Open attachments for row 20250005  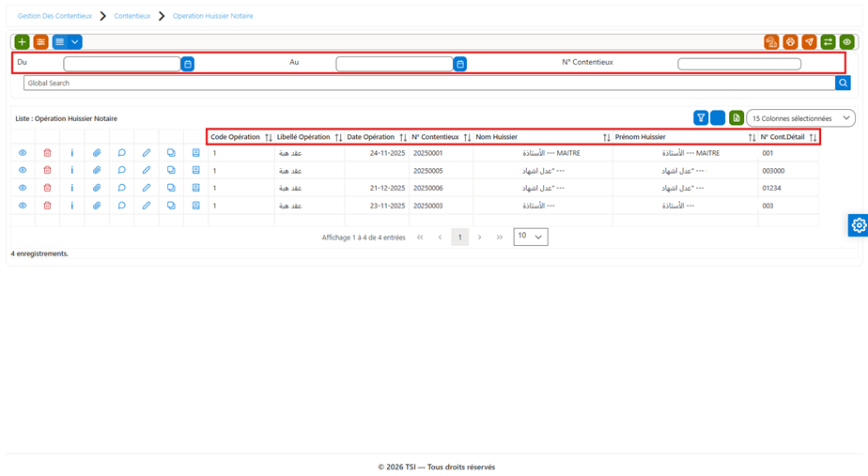[97, 171]
